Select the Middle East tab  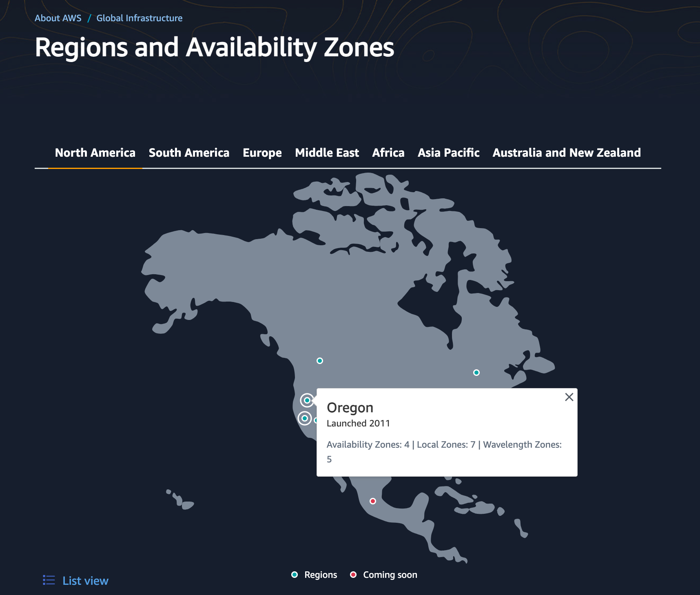click(x=327, y=153)
